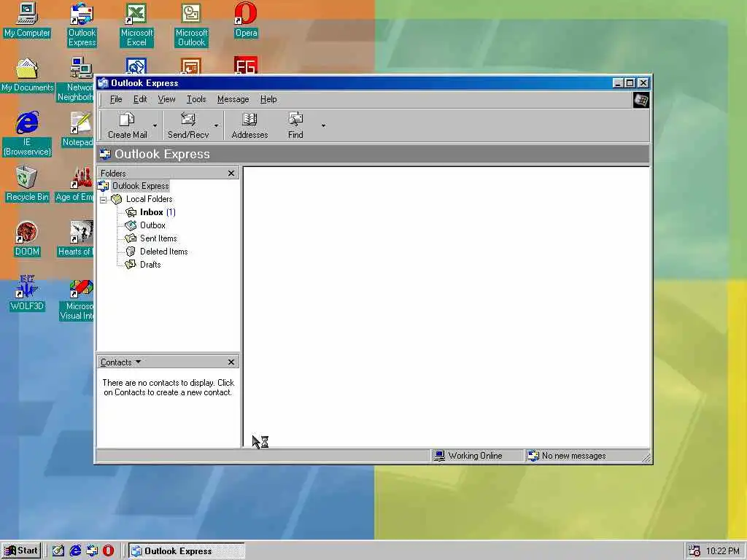Screen dimensions: 747x560
Task: Click the Opera quick launch icon
Action: pos(108,551)
